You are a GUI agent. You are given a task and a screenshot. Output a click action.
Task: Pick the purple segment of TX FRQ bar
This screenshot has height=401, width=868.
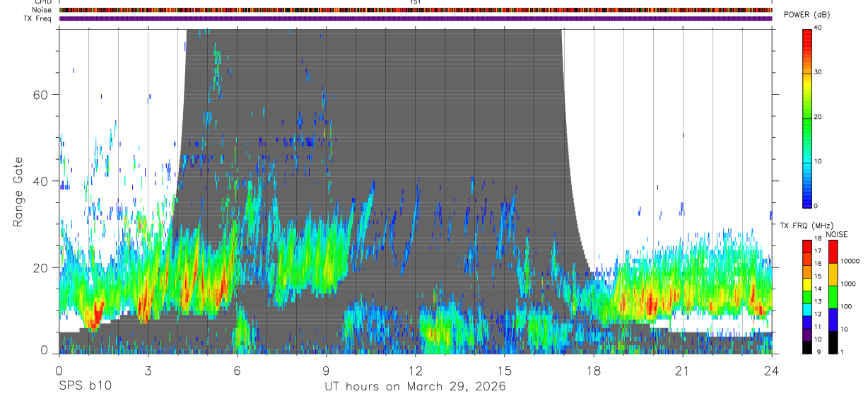point(807,335)
